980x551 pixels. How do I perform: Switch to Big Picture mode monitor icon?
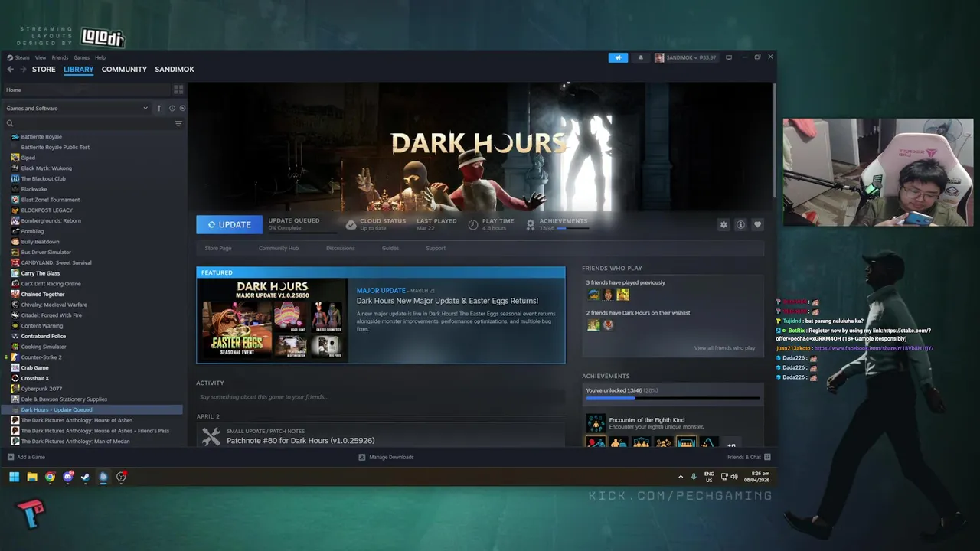pos(729,57)
